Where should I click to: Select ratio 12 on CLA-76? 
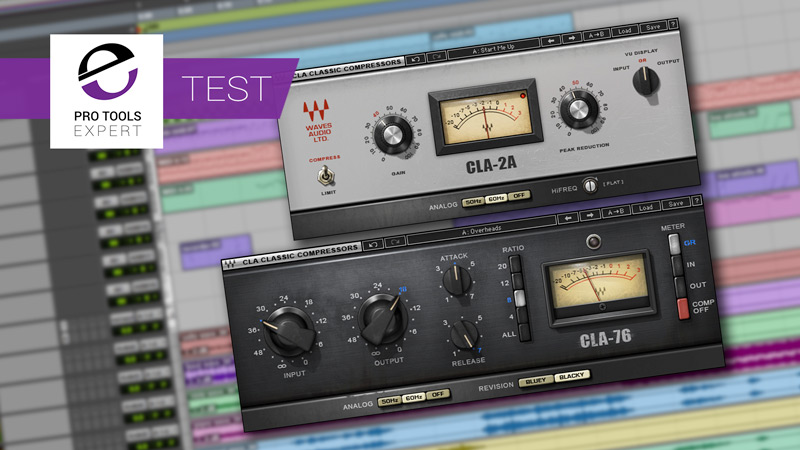[517, 281]
